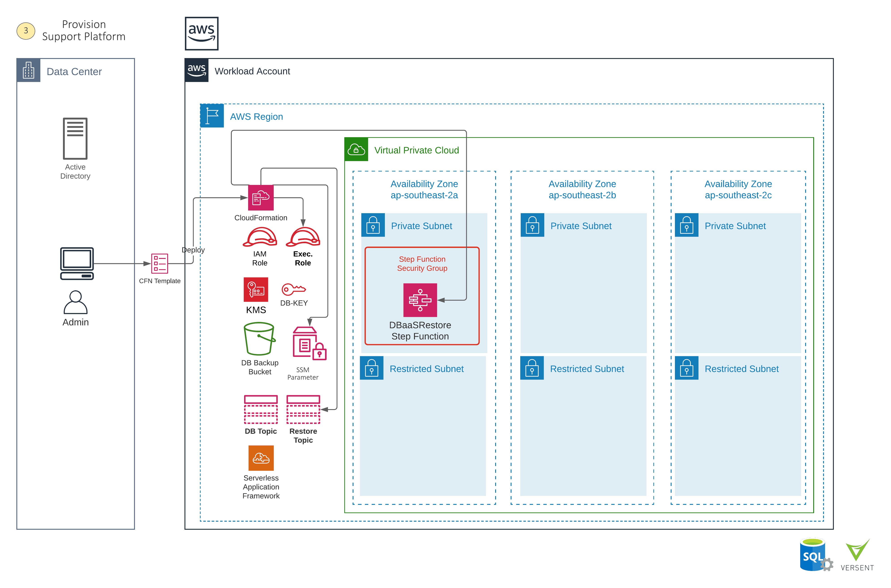Viewport: 891px width, 588px height.
Task: Select the "Availability Zone ap-southeast-2c" label
Action: click(x=738, y=189)
